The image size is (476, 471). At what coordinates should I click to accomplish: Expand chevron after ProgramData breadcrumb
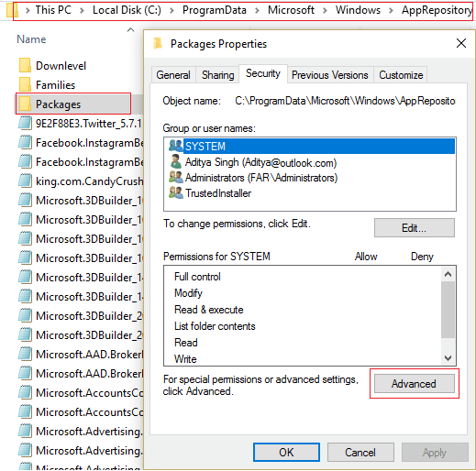257,11
